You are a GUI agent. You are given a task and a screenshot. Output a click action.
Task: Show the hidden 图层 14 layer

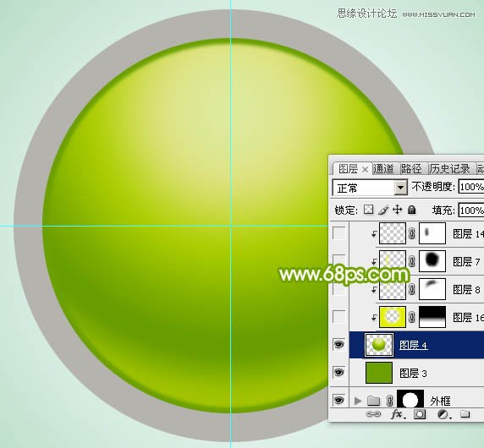coord(339,233)
